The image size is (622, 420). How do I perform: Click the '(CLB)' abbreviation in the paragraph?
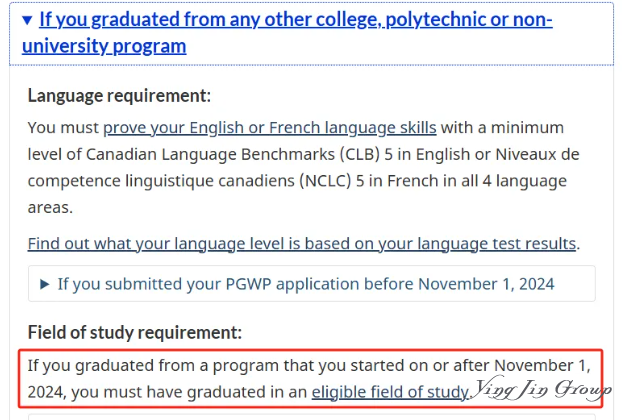[360, 154]
